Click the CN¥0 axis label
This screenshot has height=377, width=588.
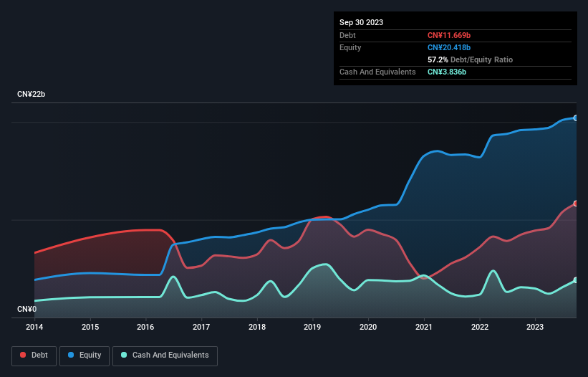pos(27,309)
